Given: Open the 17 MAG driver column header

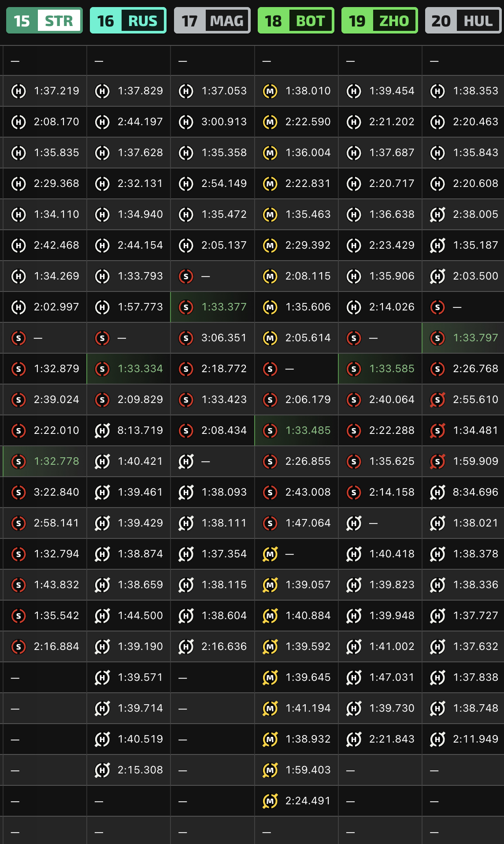Looking at the screenshot, I should [x=212, y=20].
